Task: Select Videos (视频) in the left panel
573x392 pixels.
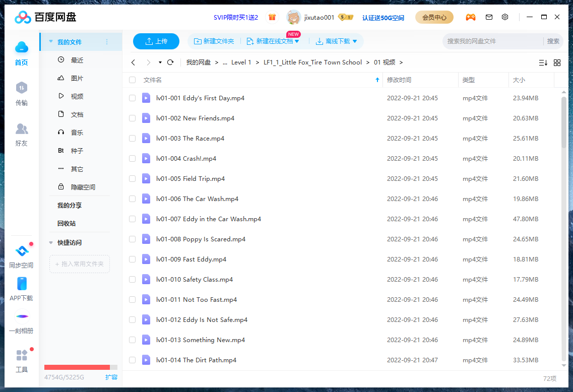Action: [77, 97]
